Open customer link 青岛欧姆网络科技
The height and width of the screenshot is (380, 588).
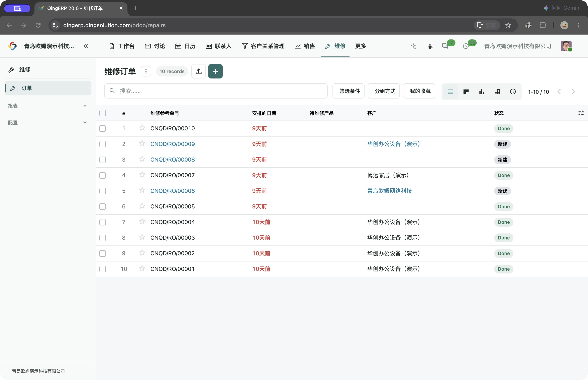click(389, 191)
